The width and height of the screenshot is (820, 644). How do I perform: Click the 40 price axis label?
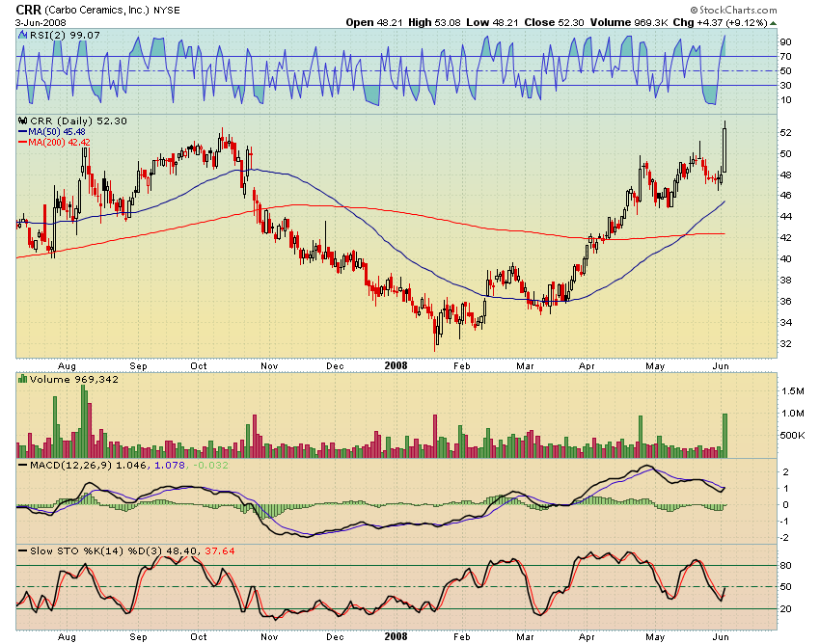pyautogui.click(x=785, y=258)
